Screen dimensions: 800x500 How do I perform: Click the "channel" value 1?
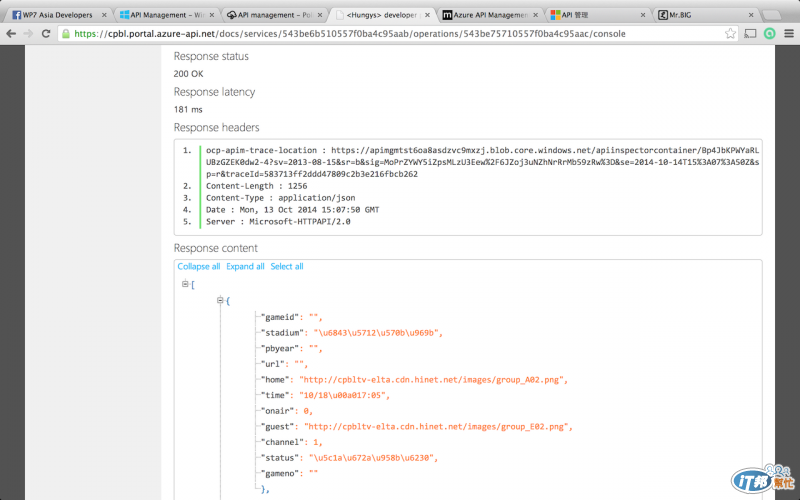coord(317,442)
